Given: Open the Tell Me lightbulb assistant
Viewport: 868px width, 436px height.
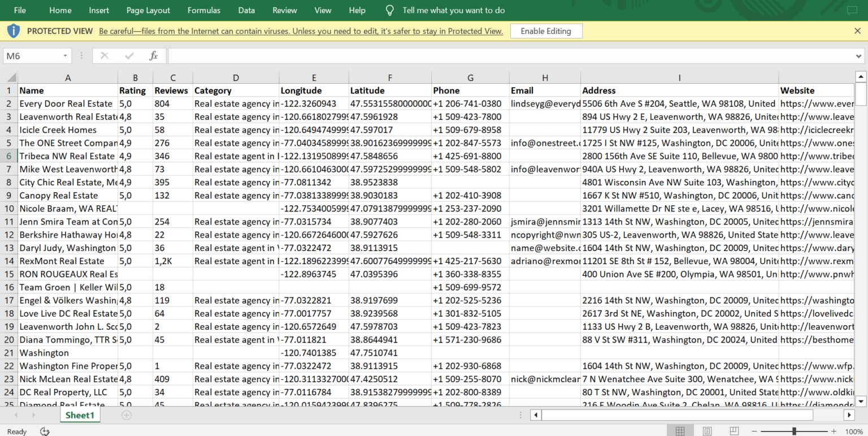Looking at the screenshot, I should click(x=389, y=10).
